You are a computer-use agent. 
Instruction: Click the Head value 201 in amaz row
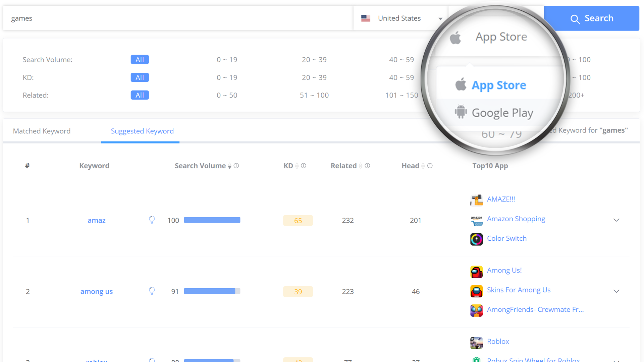(415, 221)
